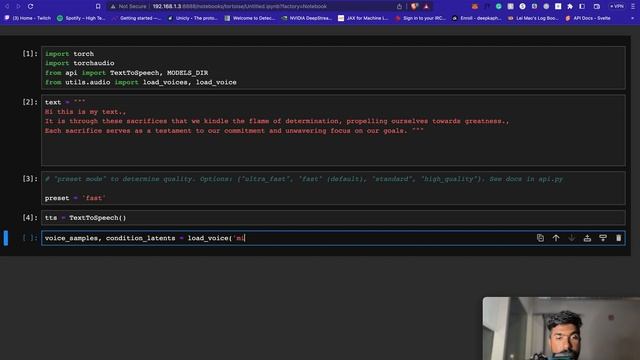
Task: Open the MetaMask fox extension icon
Action: pos(475,6)
